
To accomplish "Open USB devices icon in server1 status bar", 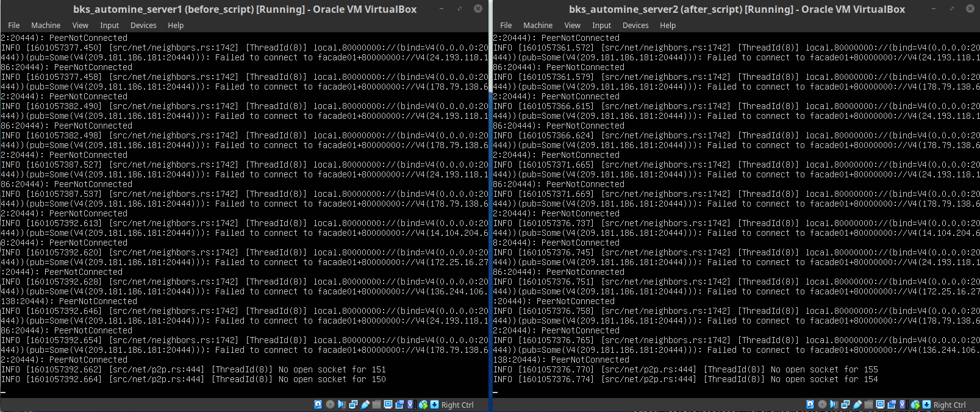I will pos(365,404).
